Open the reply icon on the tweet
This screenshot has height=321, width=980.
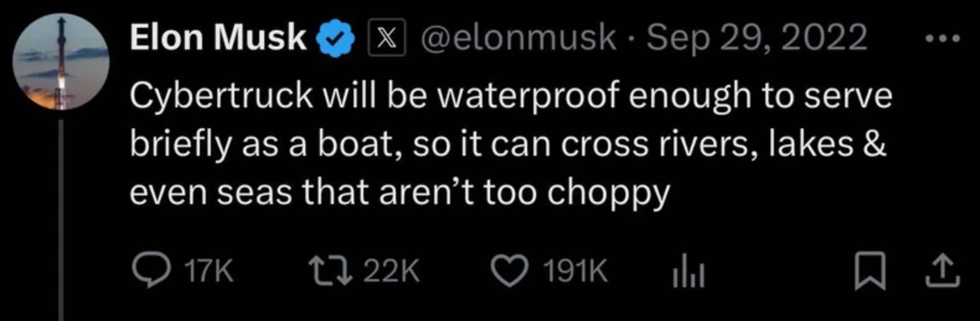(149, 271)
